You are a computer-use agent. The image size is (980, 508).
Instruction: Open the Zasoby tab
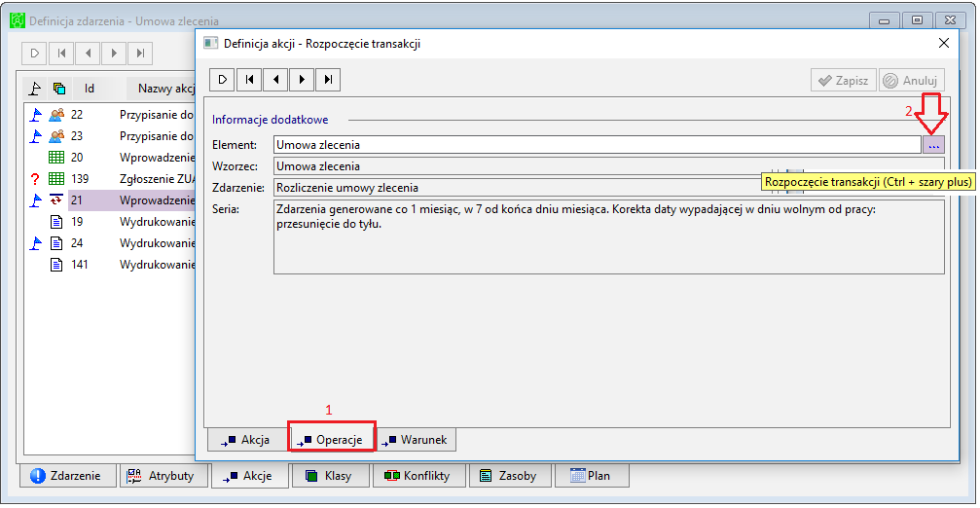[509, 476]
